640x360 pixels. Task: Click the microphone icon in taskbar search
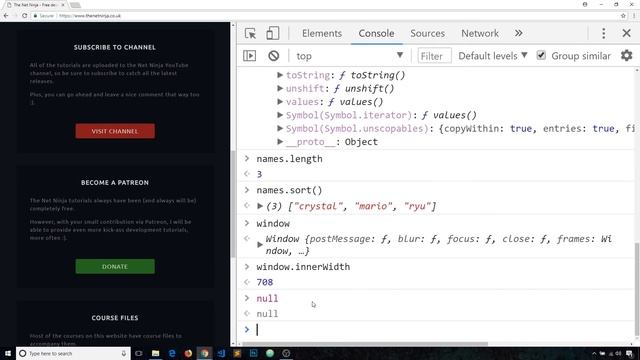pos(124,353)
